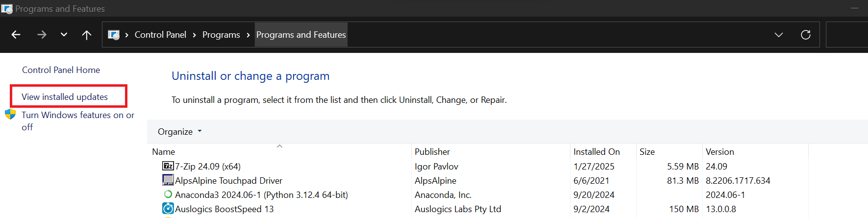Click the search box beside the address bar
Viewport: 868px width, 218px height.
point(847,35)
